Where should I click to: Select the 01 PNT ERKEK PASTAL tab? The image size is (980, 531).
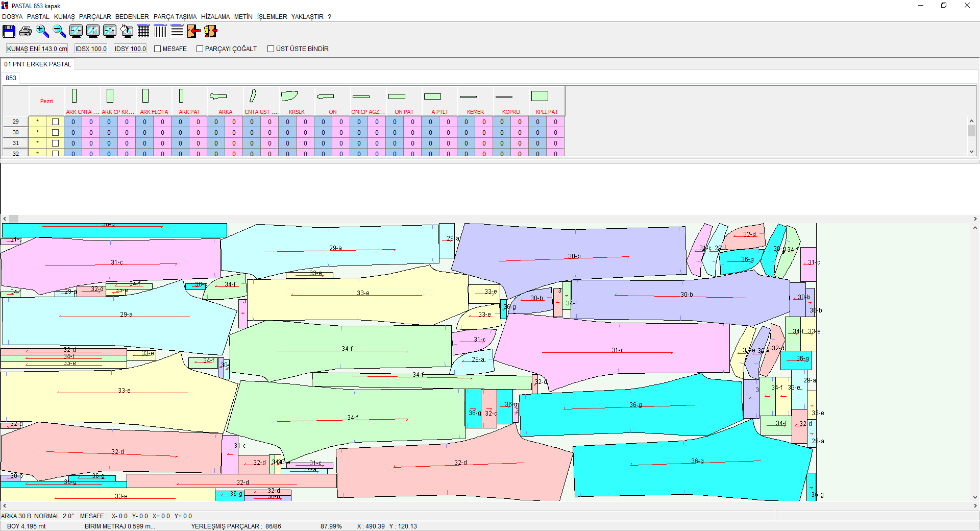[38, 64]
